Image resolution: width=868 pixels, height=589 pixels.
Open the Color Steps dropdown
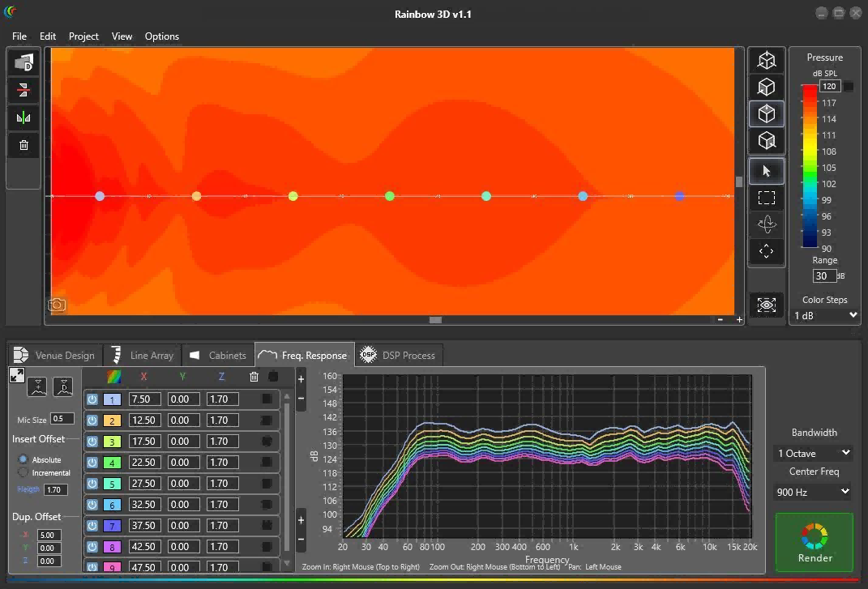click(x=824, y=315)
